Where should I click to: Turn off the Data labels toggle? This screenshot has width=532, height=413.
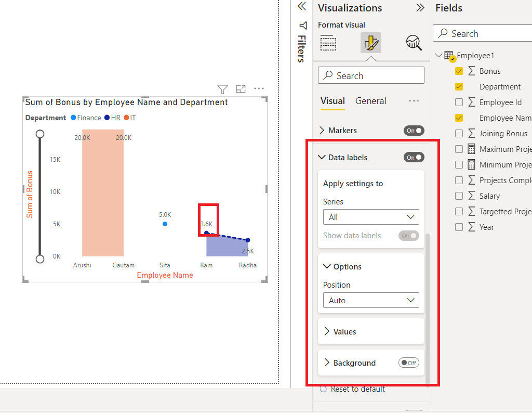click(414, 157)
